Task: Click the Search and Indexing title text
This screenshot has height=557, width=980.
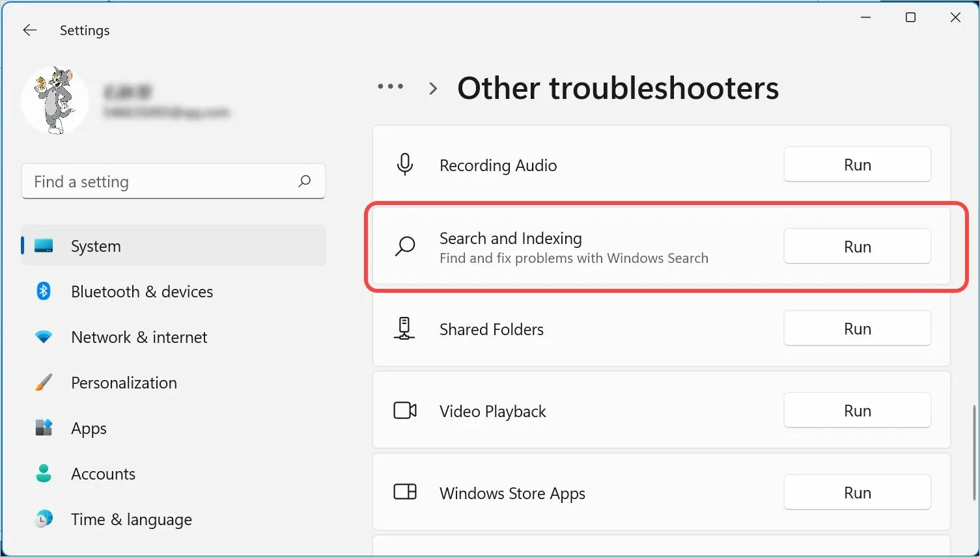Action: [511, 238]
